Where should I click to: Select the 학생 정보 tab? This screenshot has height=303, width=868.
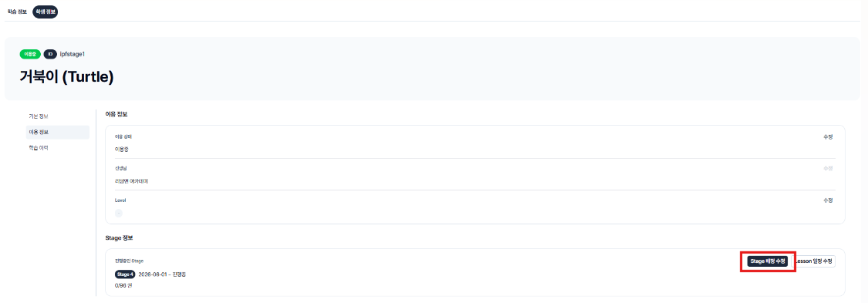point(46,12)
